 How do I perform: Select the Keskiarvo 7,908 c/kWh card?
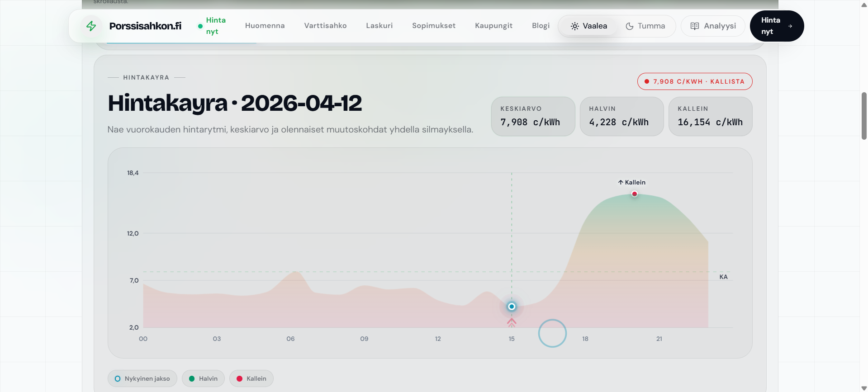point(533,116)
